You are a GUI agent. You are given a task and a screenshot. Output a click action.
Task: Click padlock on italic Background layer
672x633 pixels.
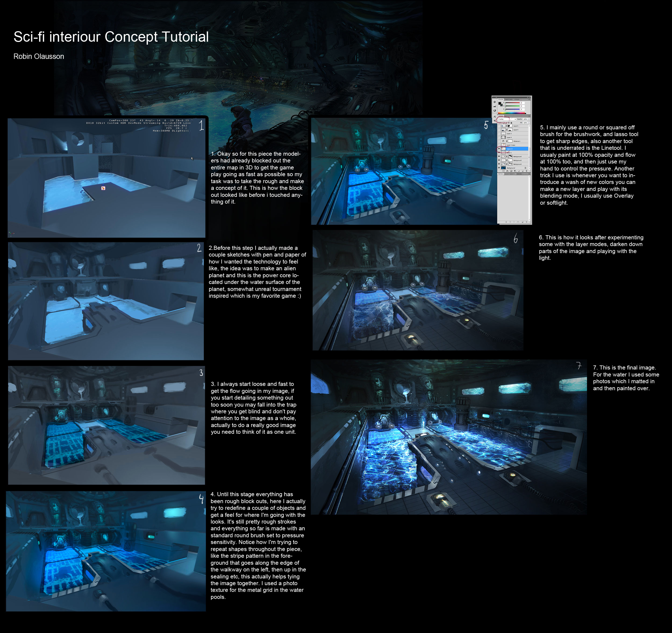[x=526, y=168]
